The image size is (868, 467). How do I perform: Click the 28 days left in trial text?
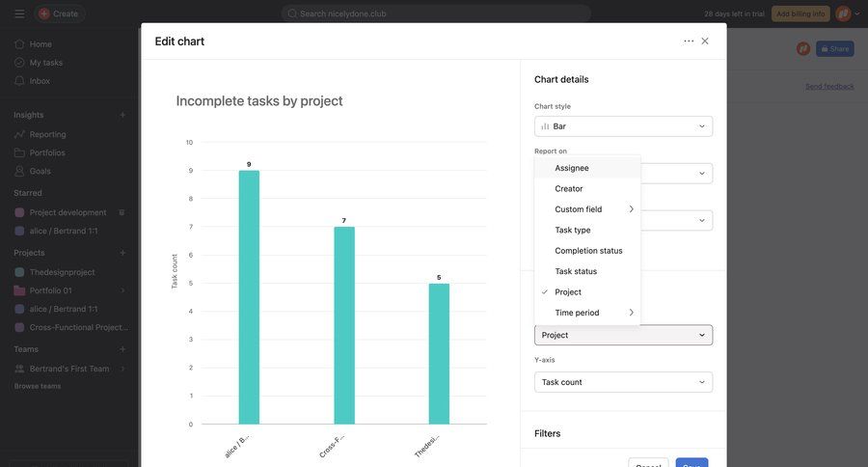click(734, 14)
